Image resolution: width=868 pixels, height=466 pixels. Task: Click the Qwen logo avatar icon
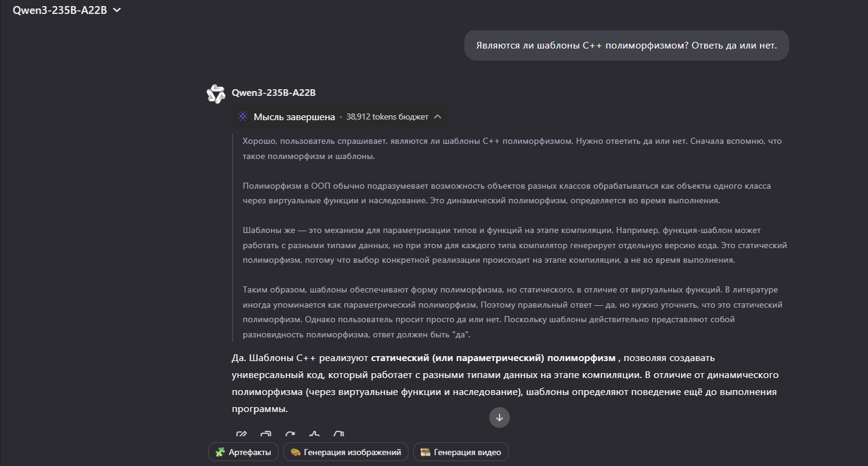click(x=216, y=93)
